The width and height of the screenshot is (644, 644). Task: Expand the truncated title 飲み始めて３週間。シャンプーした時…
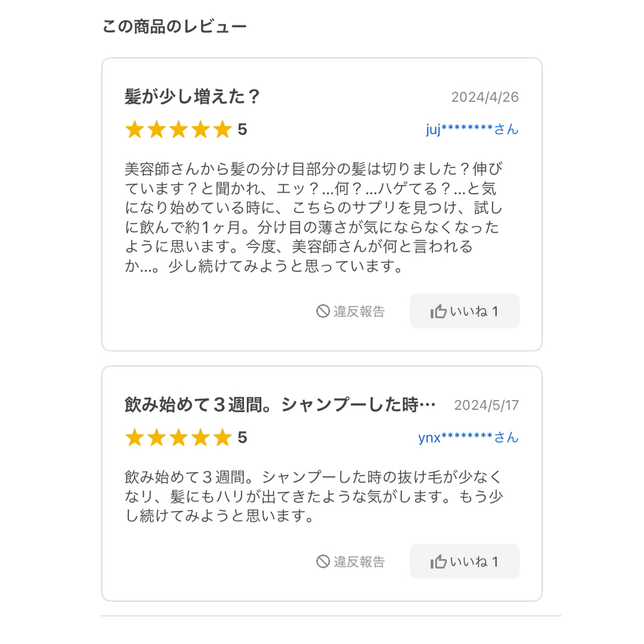point(280,405)
